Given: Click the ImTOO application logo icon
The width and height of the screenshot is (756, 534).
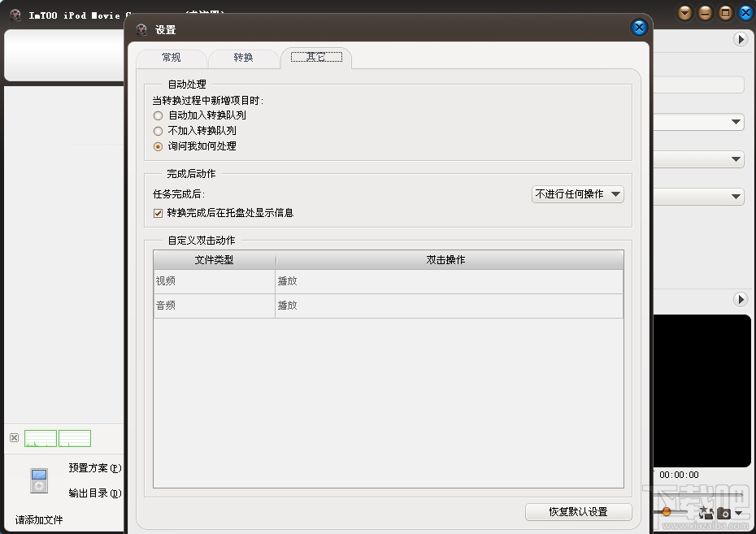Looking at the screenshot, I should 14,14.
